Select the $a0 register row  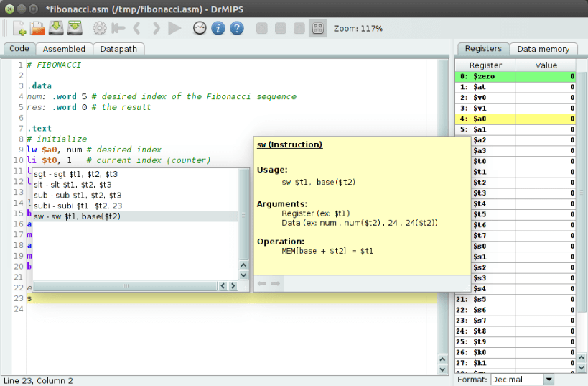point(515,119)
